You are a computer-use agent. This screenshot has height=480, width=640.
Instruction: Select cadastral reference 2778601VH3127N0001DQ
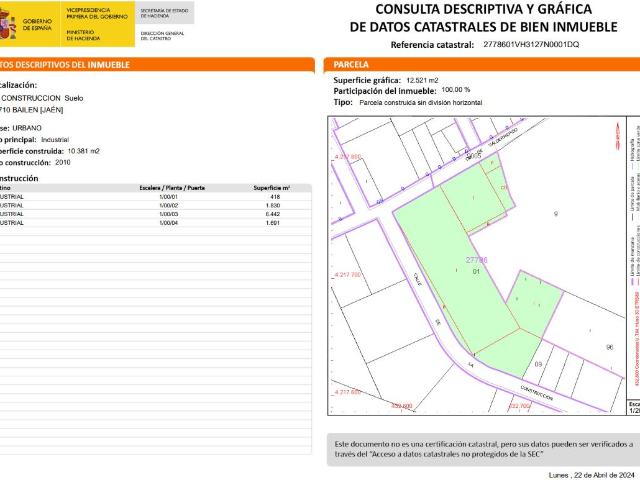click(531, 44)
